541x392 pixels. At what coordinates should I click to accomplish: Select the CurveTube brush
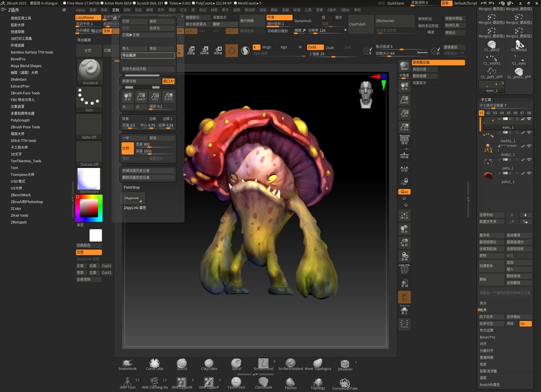tap(155, 365)
